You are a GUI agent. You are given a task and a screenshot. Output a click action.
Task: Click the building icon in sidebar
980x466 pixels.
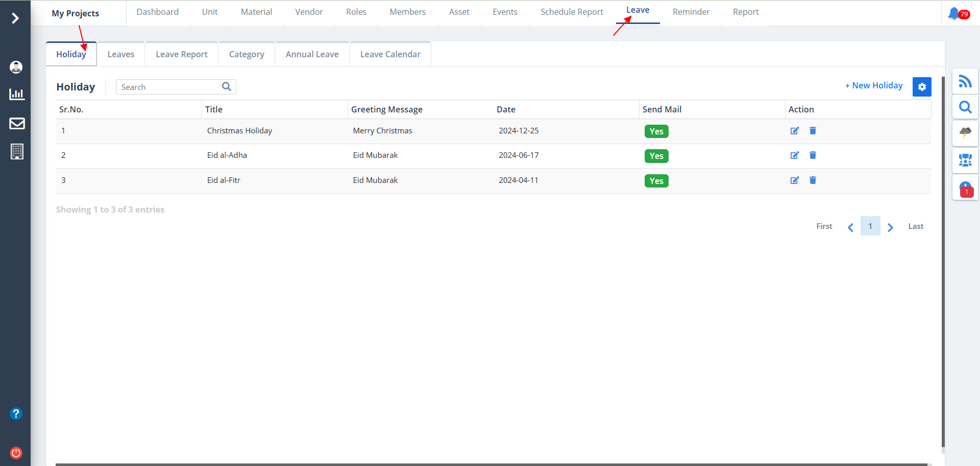tap(17, 151)
